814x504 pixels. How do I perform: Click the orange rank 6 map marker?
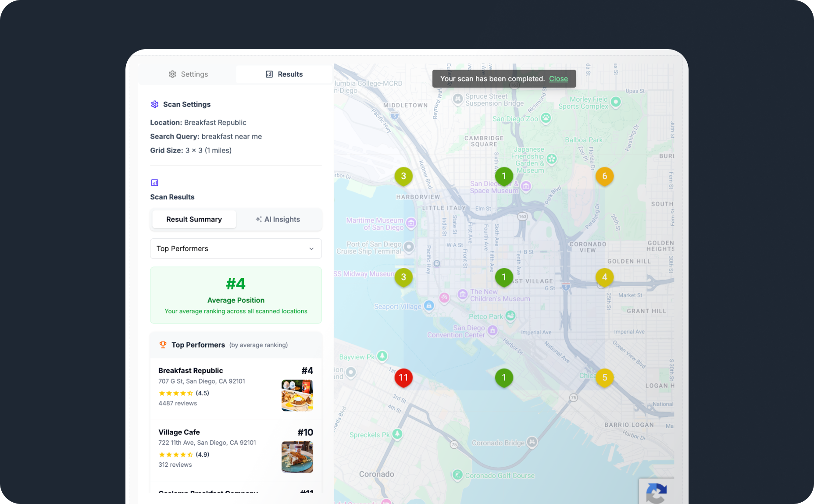604,176
